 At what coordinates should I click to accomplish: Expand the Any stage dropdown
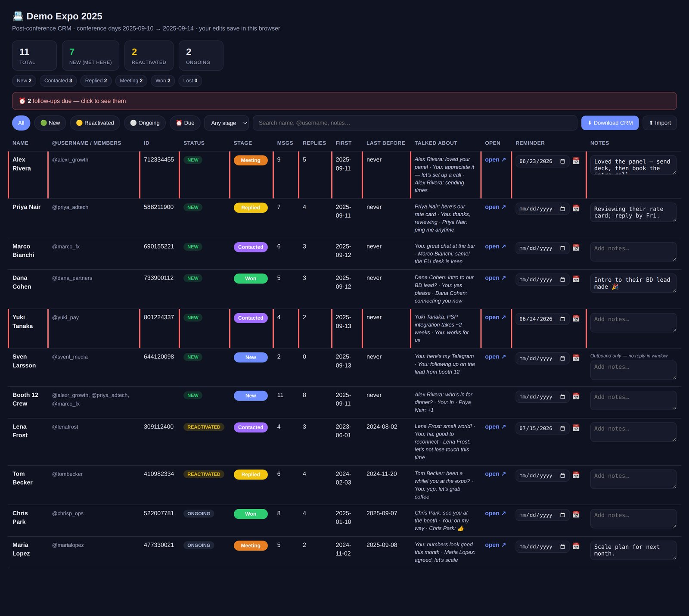(x=227, y=123)
